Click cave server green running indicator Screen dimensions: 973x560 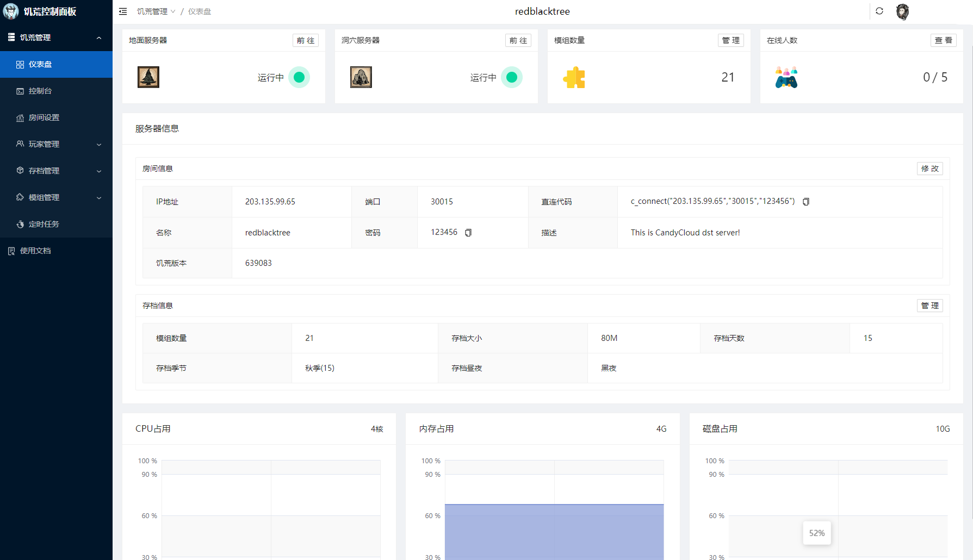coord(511,77)
